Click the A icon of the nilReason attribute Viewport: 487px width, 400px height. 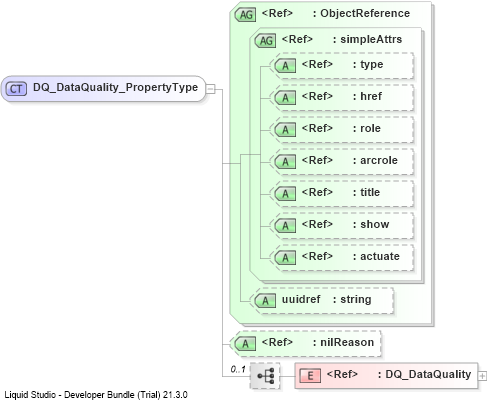245,344
